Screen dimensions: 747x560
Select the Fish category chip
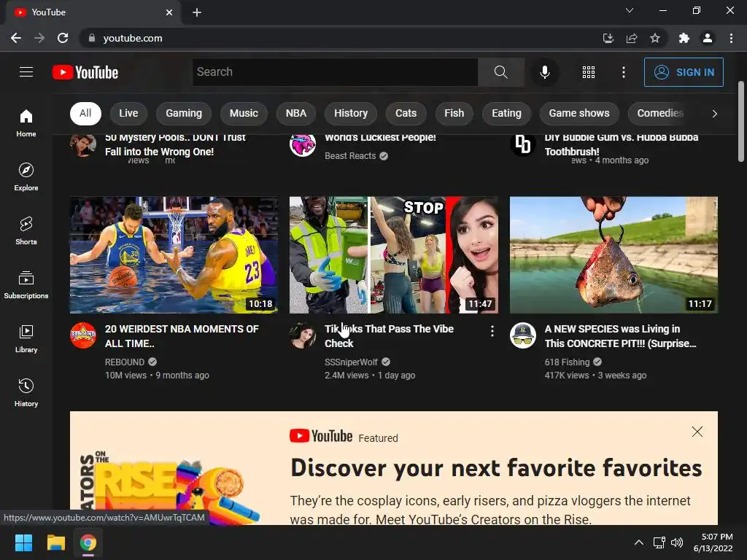pos(454,113)
